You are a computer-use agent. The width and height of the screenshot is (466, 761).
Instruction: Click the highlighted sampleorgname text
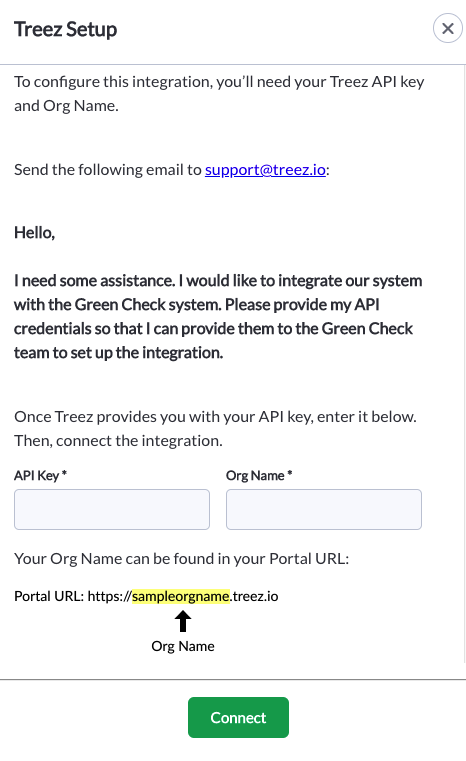(181, 596)
